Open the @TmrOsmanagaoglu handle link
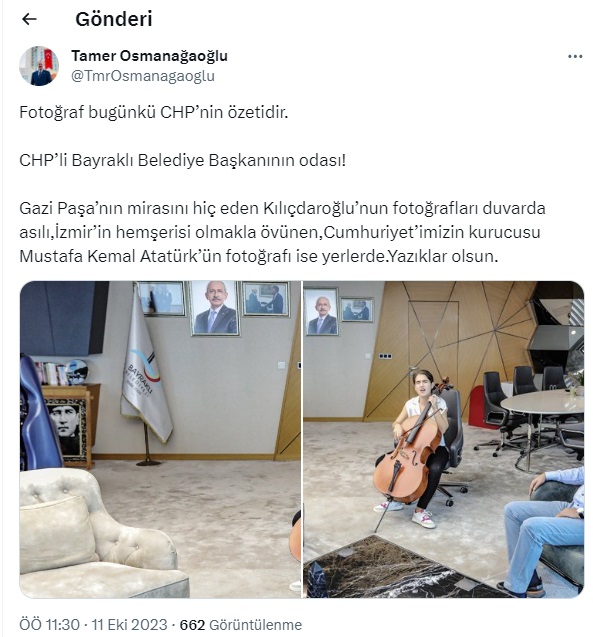593x637 pixels. [x=143, y=76]
